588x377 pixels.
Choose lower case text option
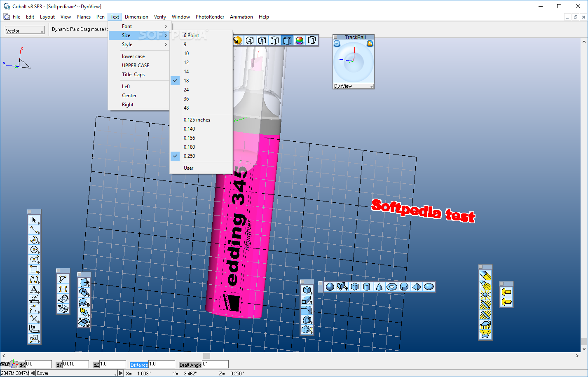(x=139, y=56)
